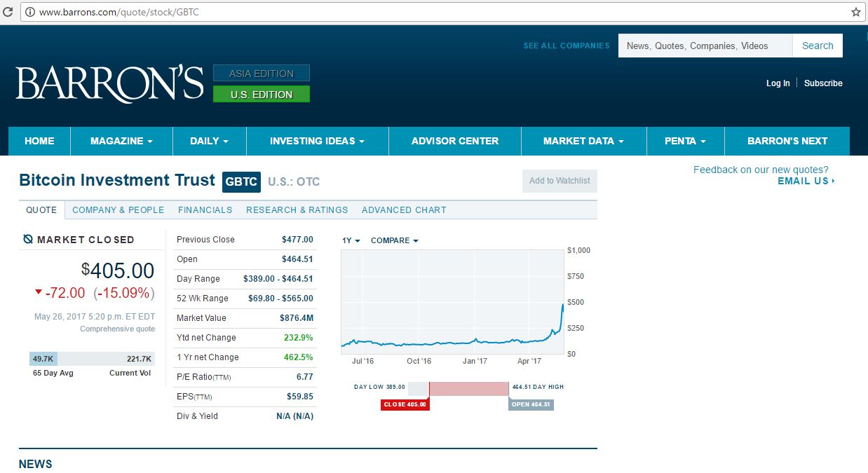Switch to Asia Edition
The width and height of the screenshot is (868, 473).
(262, 74)
